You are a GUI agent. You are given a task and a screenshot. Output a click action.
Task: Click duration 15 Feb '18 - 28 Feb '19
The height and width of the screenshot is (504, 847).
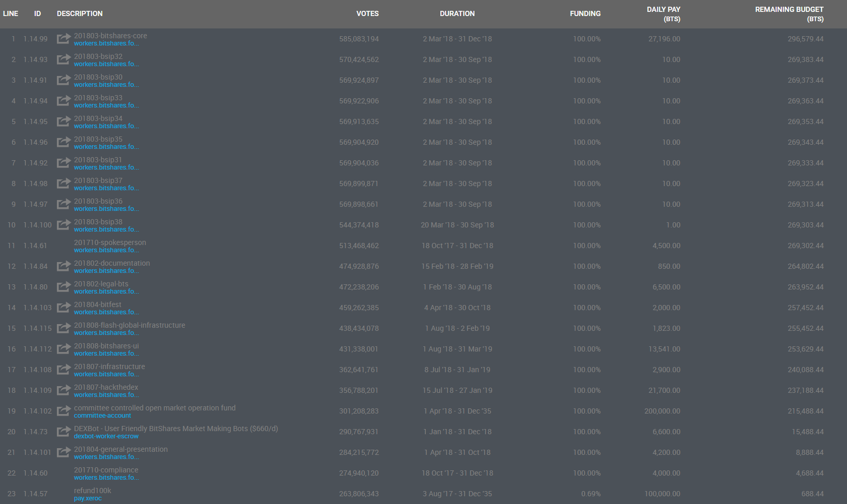click(x=457, y=266)
